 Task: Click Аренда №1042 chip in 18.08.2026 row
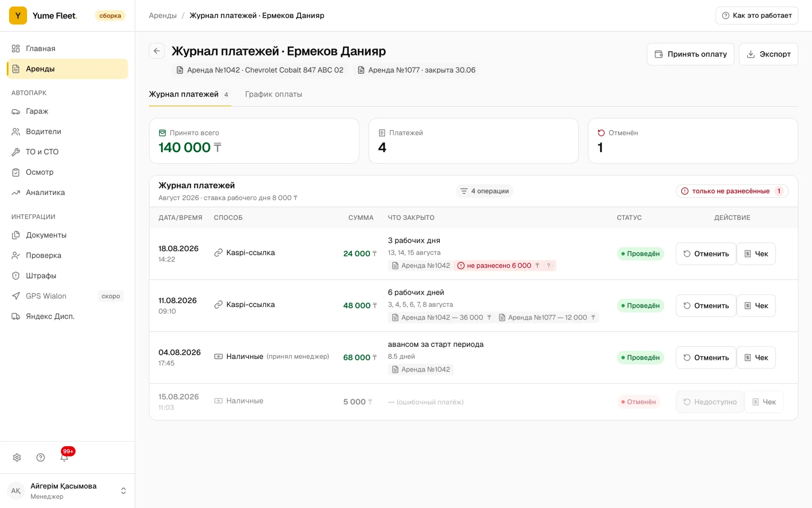coord(421,266)
